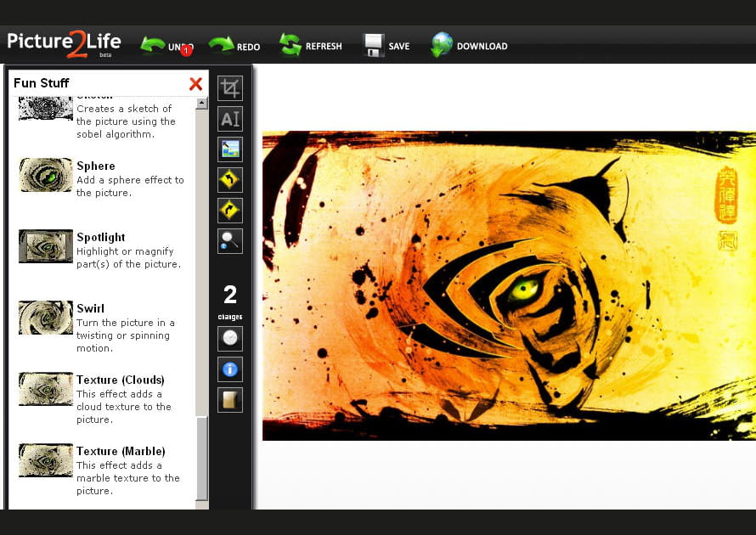This screenshot has height=535, width=756.
Task: Click the Save button
Action: (x=386, y=46)
